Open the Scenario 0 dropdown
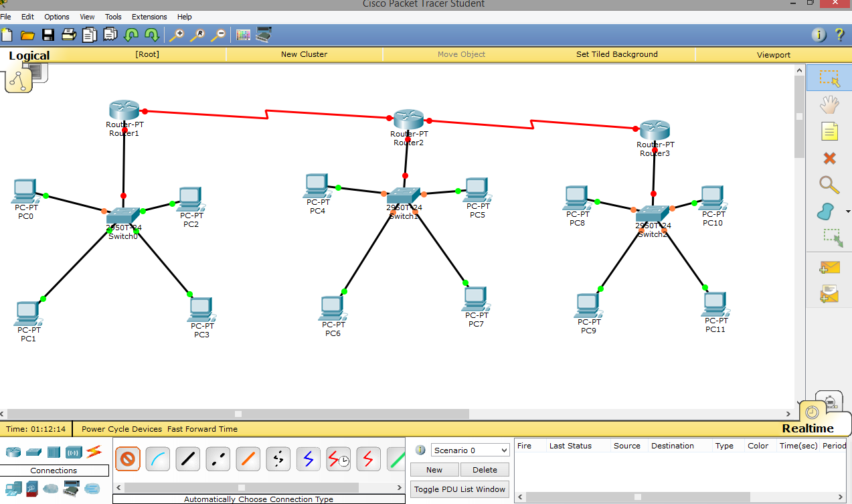Screen dimensions: 852x504 tap(470, 450)
